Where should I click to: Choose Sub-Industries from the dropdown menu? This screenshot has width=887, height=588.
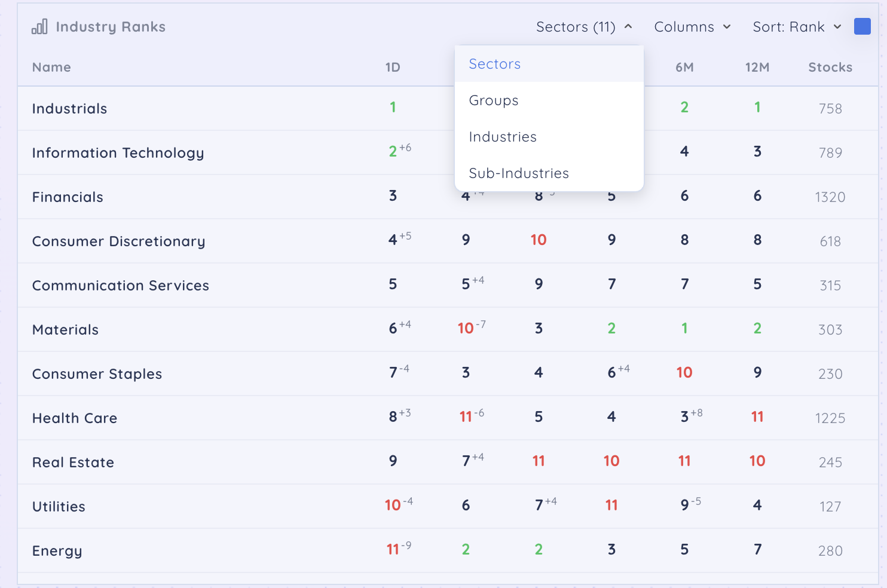(518, 173)
